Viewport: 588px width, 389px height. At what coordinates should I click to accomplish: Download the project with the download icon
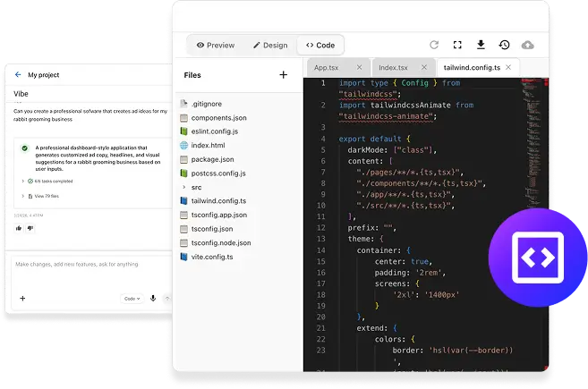pos(481,45)
